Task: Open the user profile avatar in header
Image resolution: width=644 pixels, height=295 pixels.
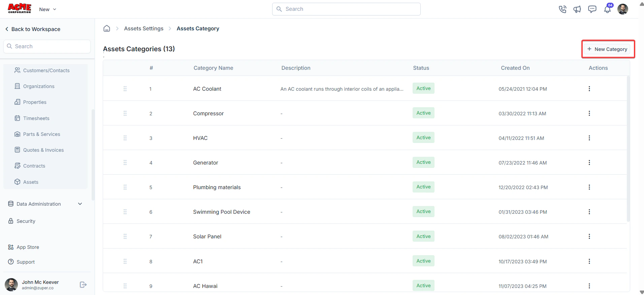Action: (x=623, y=9)
